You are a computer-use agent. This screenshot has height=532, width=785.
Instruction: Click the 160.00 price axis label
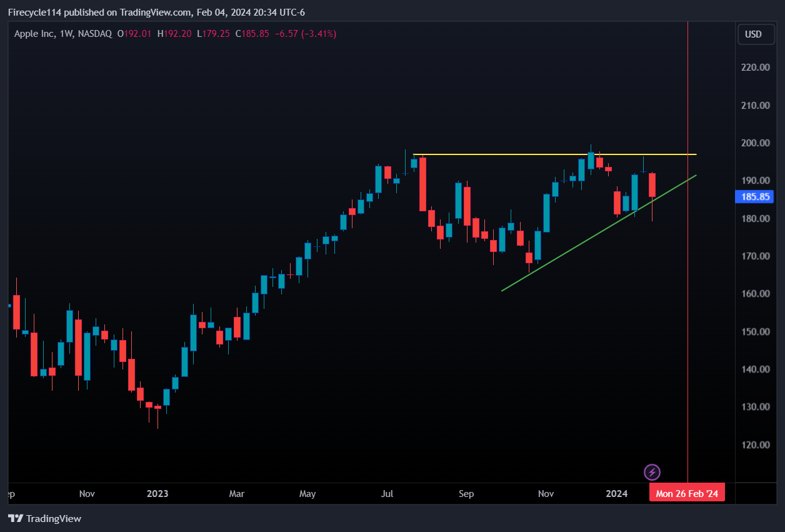755,293
